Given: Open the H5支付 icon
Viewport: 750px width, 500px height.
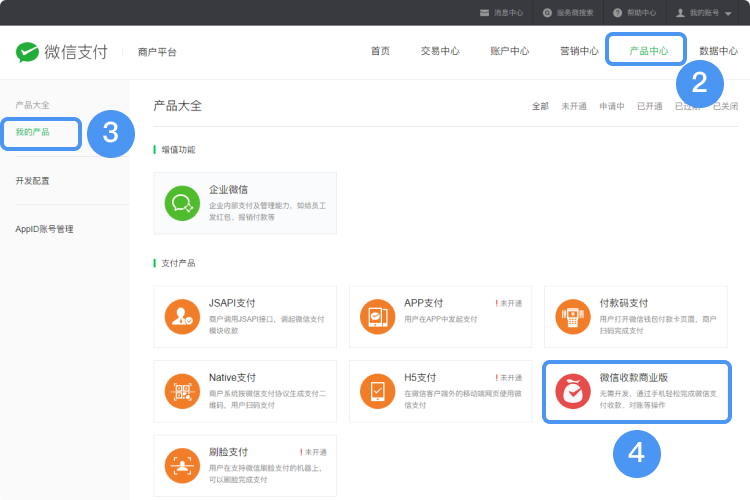Looking at the screenshot, I should coord(377,392).
